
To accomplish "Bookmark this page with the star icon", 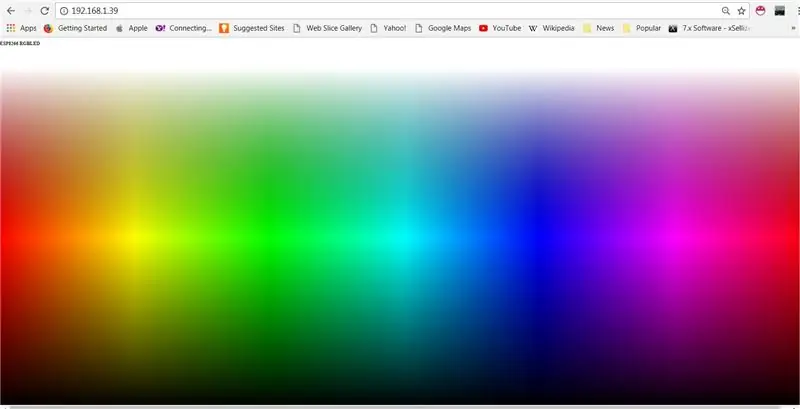I will point(741,11).
